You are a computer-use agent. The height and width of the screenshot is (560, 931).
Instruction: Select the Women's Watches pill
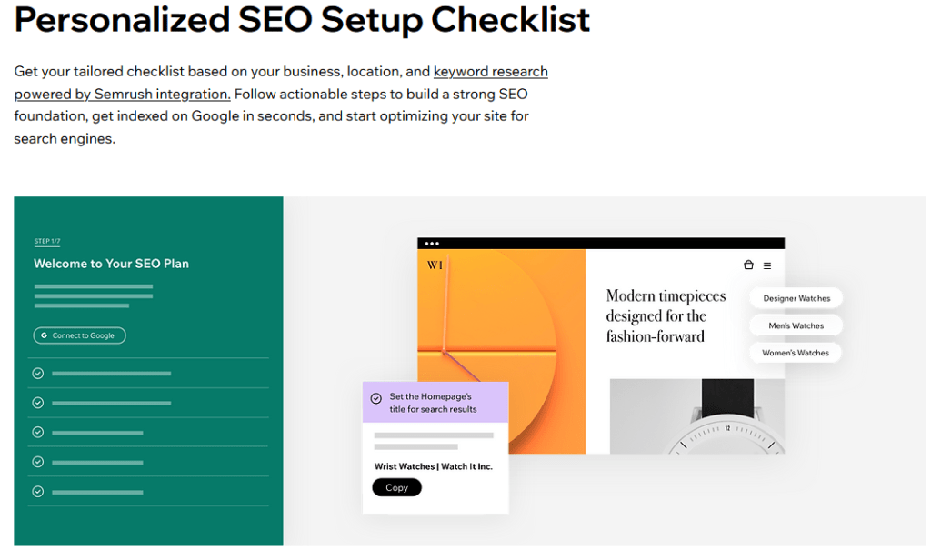[x=796, y=353]
